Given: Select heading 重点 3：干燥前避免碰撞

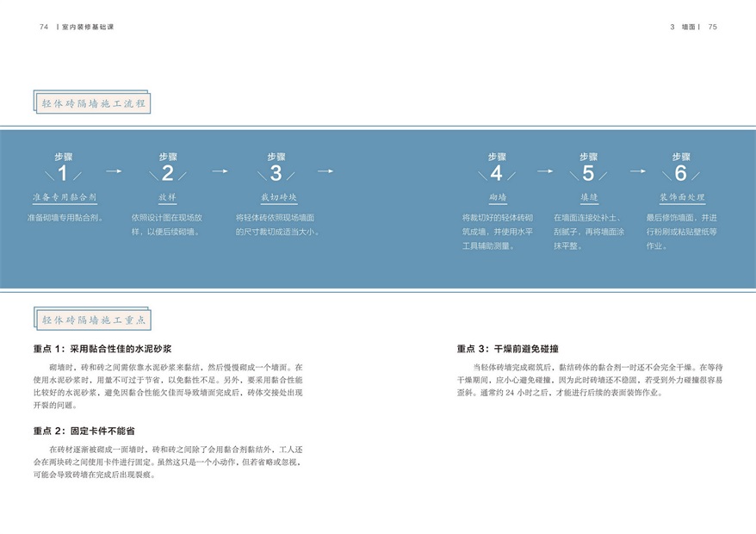Looking at the screenshot, I should click(507, 349).
